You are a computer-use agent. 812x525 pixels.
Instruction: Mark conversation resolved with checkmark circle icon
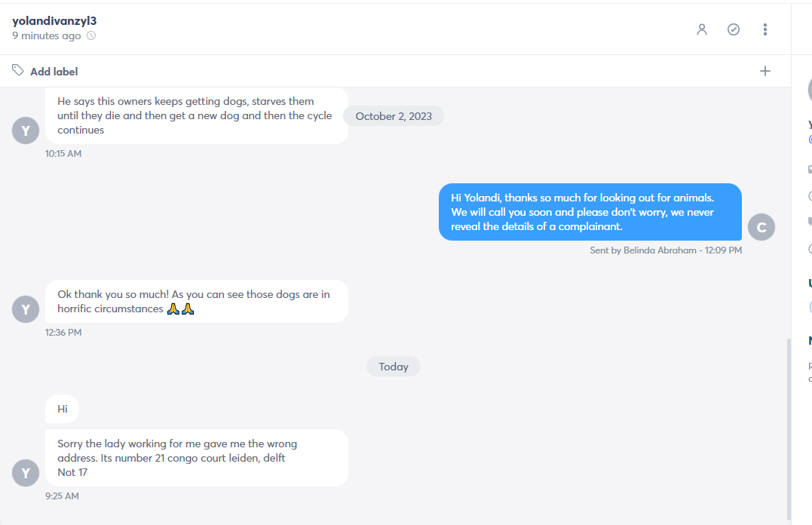pos(734,29)
